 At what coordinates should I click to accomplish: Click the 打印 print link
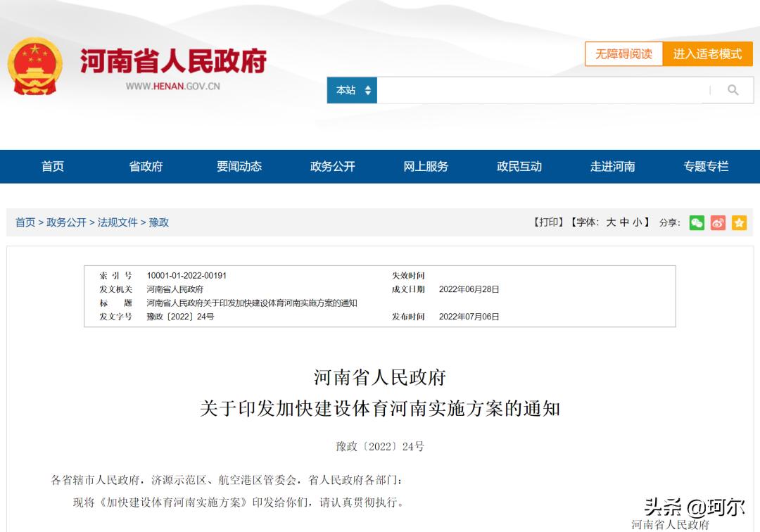point(548,222)
